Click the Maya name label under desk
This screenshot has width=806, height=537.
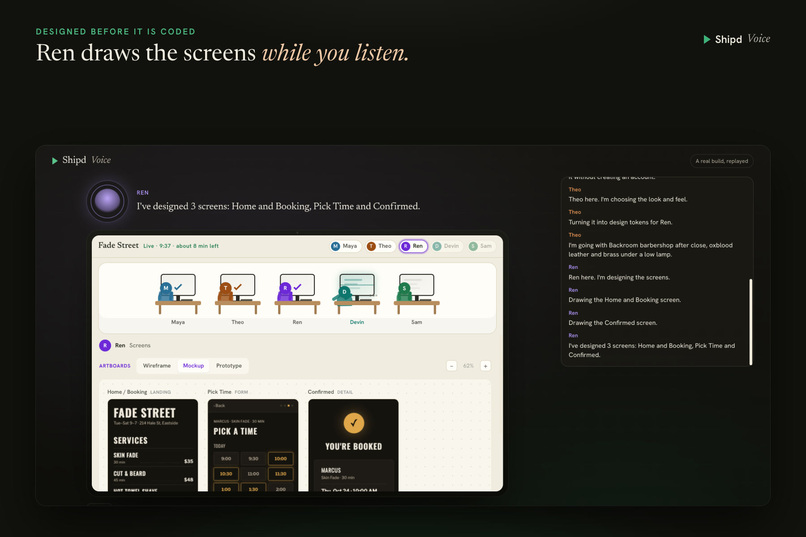pos(178,322)
